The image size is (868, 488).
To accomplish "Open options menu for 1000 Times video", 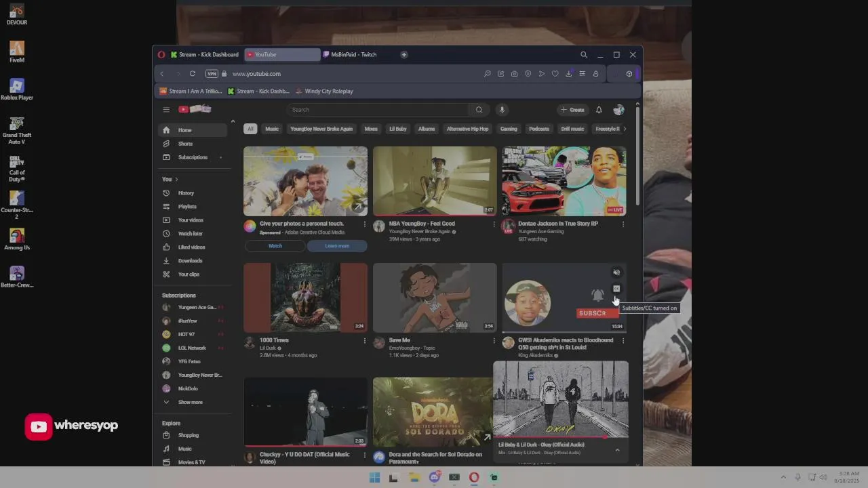I will tap(364, 341).
